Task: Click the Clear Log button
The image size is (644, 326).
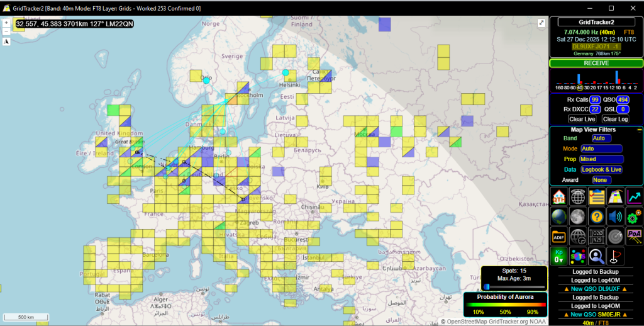Action: pos(615,119)
